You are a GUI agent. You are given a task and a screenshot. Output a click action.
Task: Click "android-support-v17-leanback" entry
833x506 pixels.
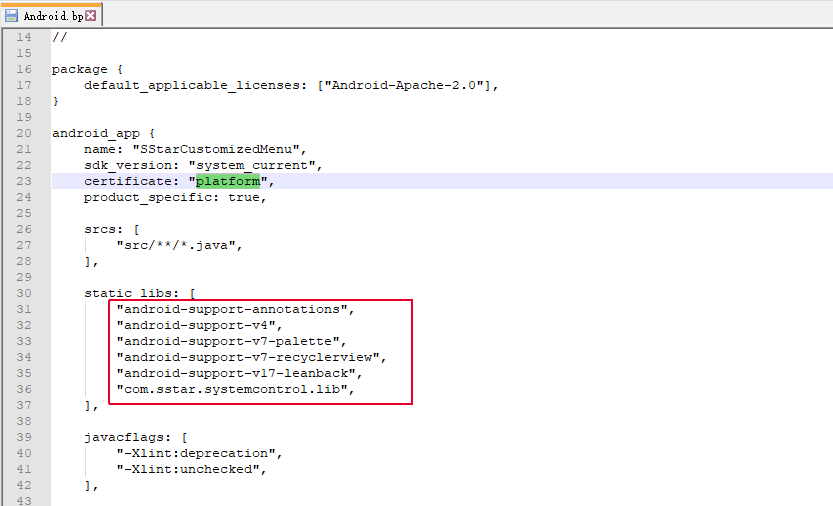[x=236, y=373]
